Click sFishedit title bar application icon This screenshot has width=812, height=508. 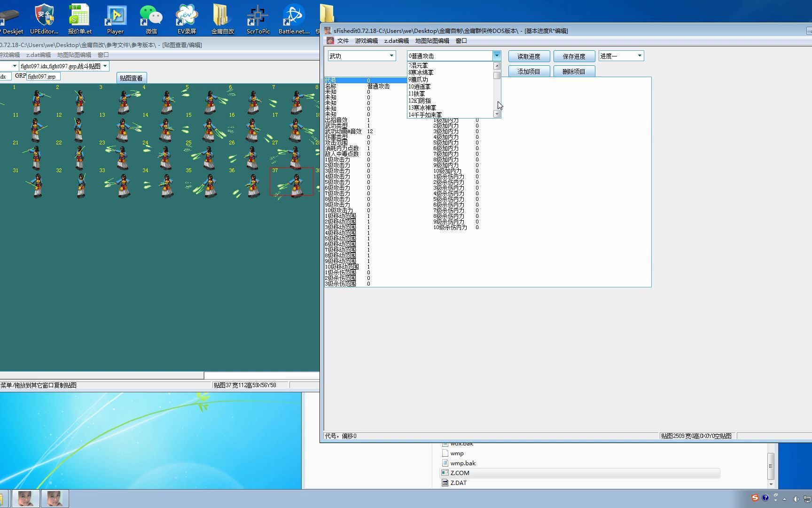pyautogui.click(x=328, y=31)
